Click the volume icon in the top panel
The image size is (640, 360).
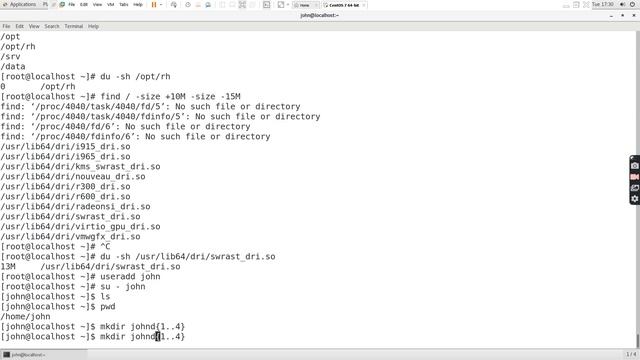pos(622,4)
